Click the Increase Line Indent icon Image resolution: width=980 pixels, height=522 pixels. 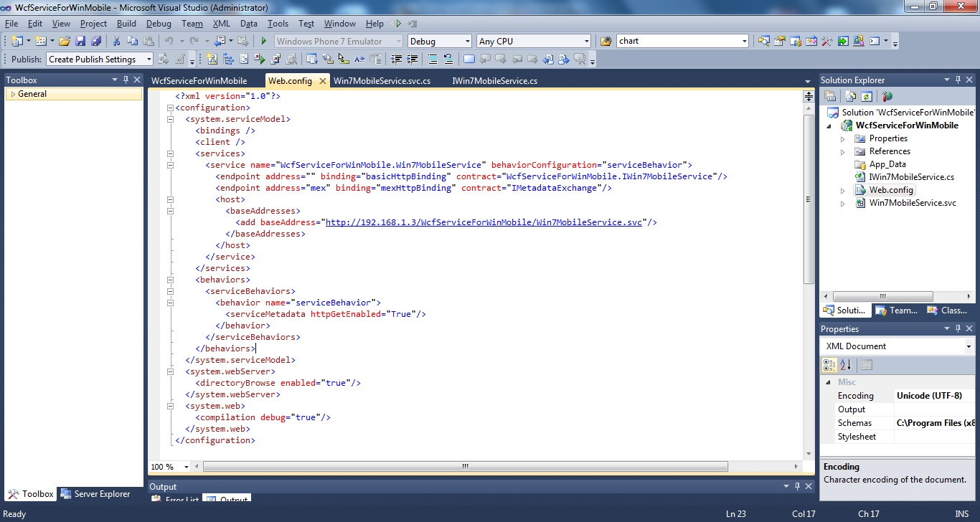pos(413,59)
